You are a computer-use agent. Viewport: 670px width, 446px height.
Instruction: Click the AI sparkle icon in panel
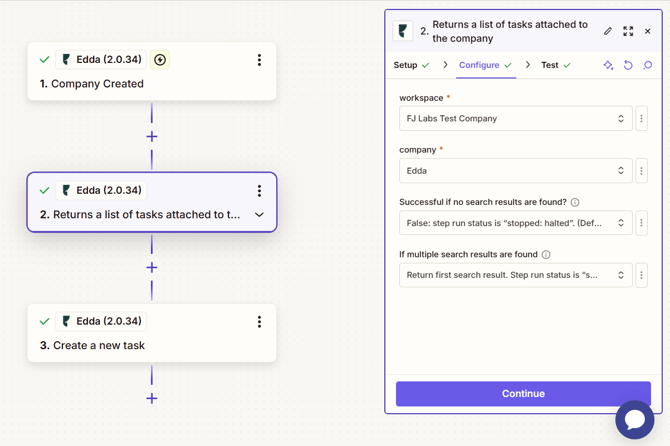[x=608, y=66]
